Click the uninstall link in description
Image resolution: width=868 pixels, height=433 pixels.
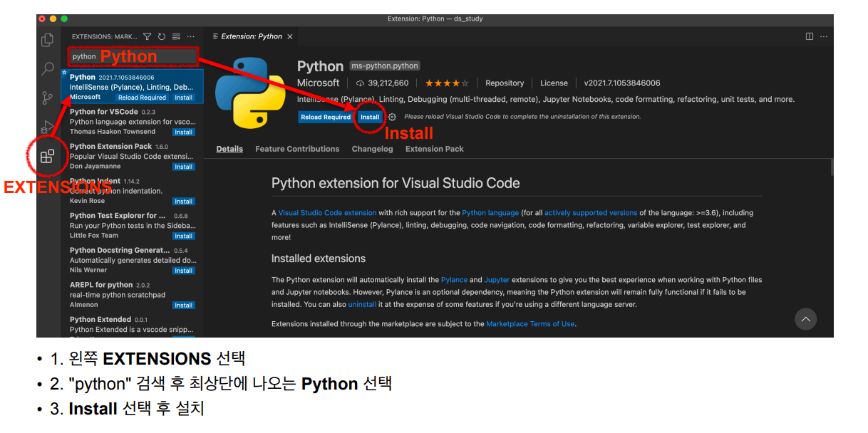362,305
